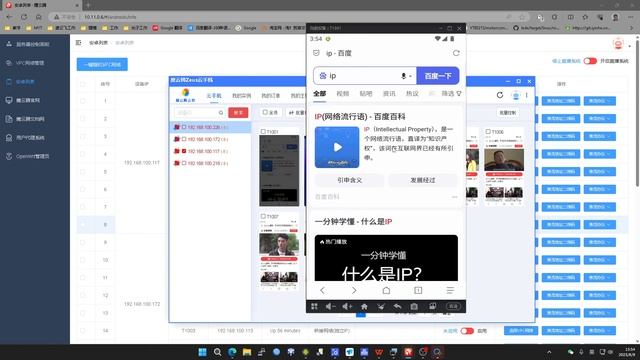The width and height of the screenshot is (640, 360).
Task: Switch to the 资讯 results tab
Action: click(389, 93)
